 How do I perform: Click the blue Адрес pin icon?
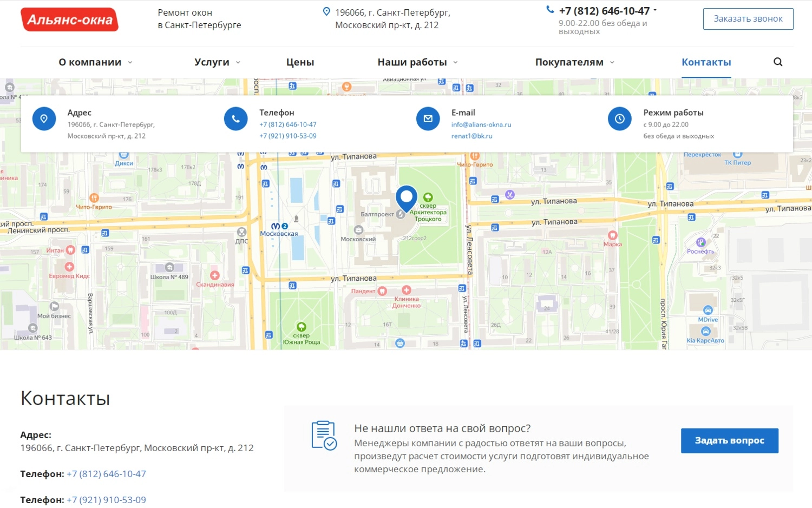point(44,118)
